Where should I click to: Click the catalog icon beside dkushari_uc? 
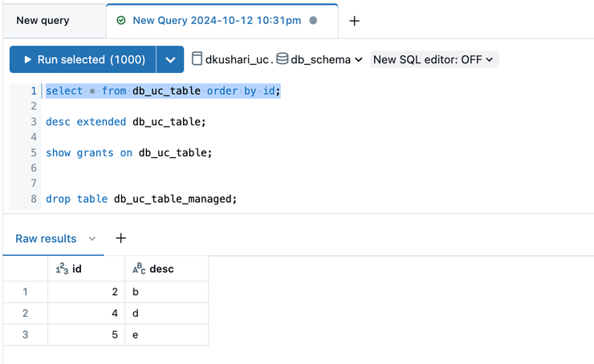click(197, 59)
